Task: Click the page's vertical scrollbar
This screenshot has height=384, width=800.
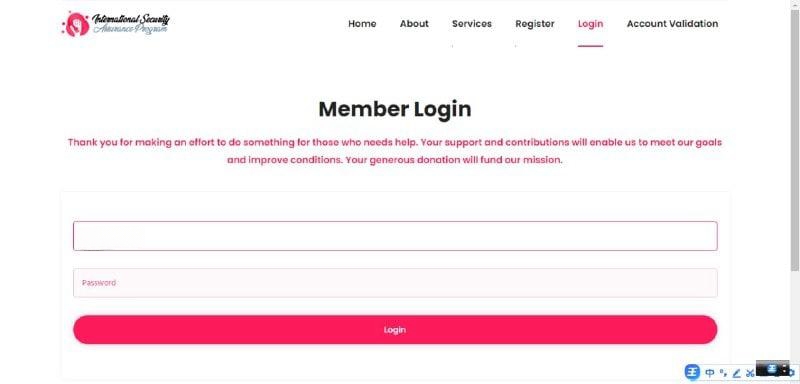Action: point(795,138)
